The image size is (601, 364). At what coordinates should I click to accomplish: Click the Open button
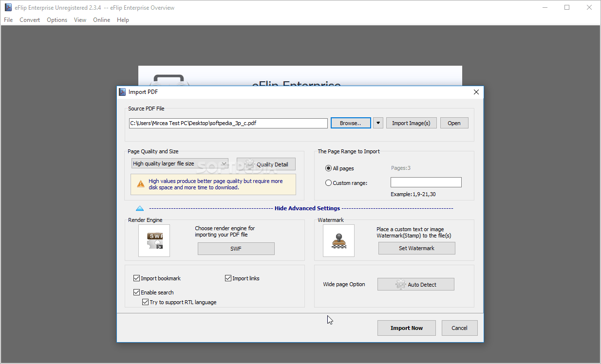click(x=454, y=123)
